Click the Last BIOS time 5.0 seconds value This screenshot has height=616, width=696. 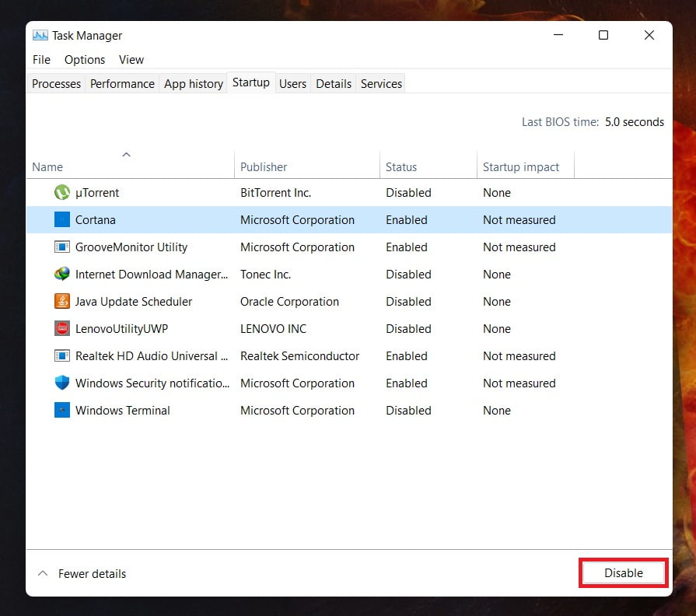click(x=635, y=122)
